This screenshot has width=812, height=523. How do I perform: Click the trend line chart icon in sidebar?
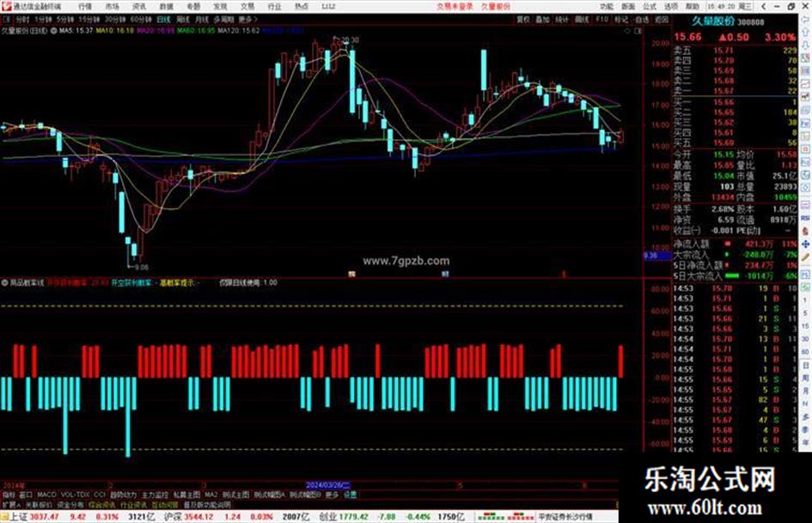tap(806, 82)
